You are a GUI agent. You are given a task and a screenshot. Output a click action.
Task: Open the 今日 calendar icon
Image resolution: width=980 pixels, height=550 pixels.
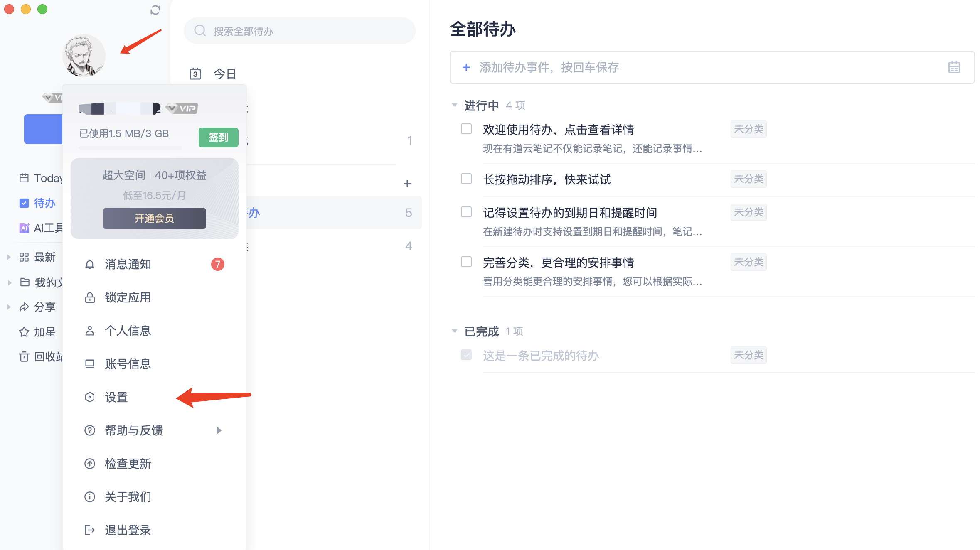195,74
